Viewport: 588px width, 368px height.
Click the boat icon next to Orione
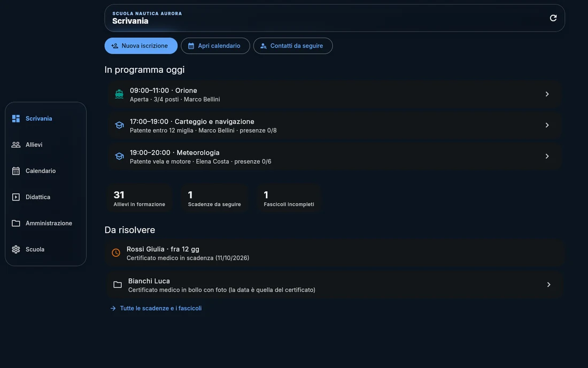119,94
